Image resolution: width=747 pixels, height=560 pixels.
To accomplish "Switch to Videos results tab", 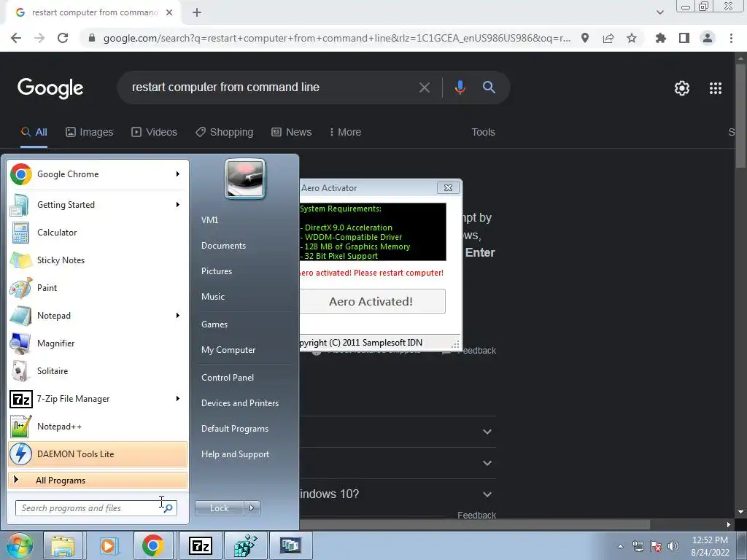I will click(x=155, y=133).
